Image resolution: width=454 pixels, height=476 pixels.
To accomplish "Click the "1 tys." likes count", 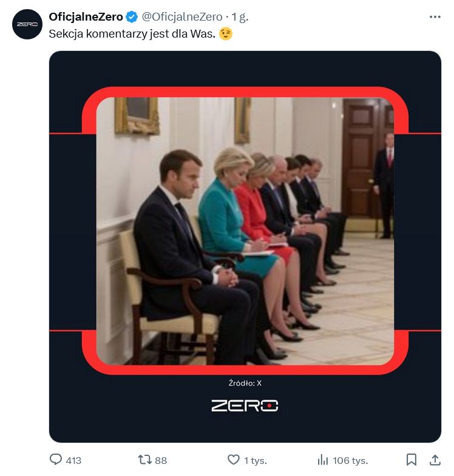I will point(255,460).
